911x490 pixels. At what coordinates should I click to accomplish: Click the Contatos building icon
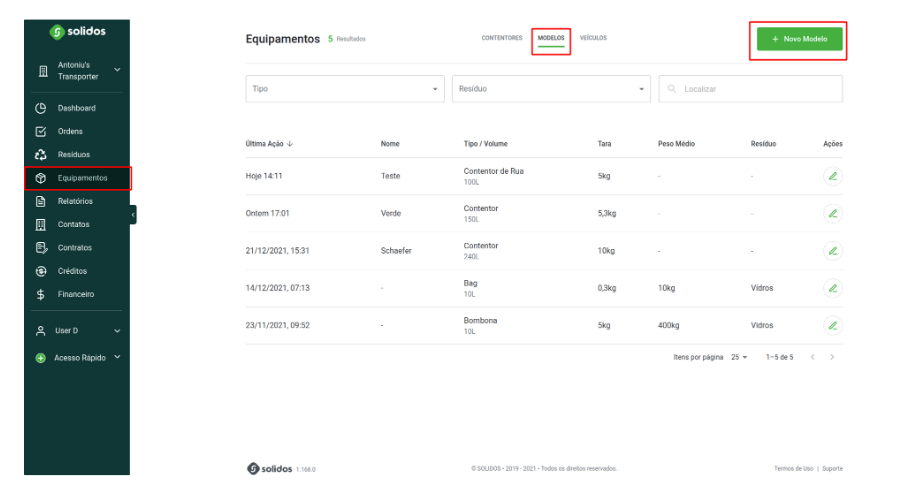[x=41, y=224]
